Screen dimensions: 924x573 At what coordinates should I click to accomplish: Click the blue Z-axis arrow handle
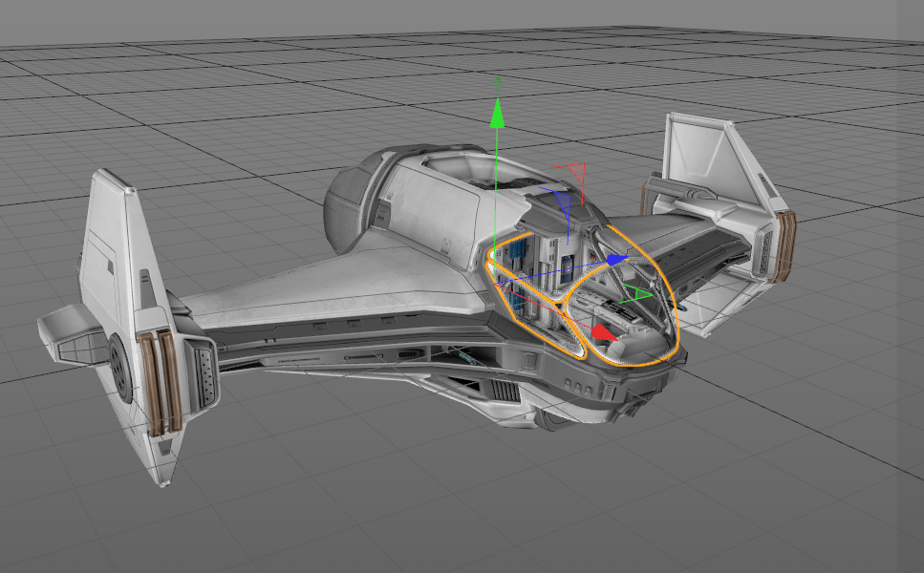[x=616, y=259]
